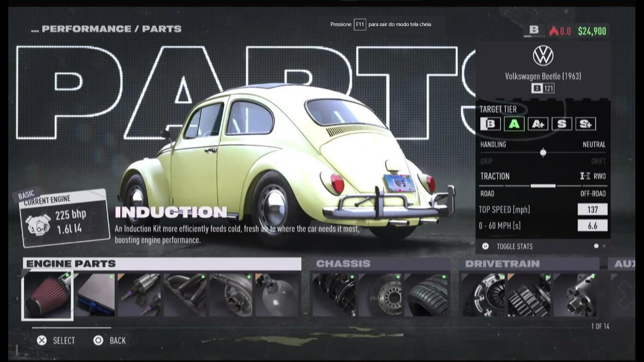Select the nitrous bottle part
This screenshot has height=362, width=644.
tap(277, 295)
